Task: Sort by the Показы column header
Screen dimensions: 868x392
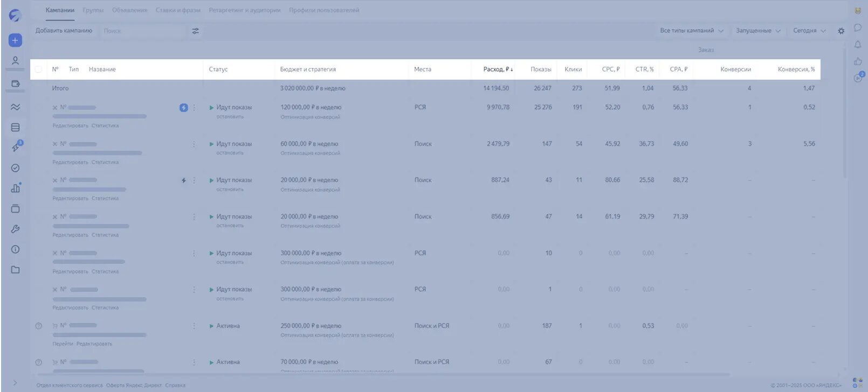Action: coord(541,69)
